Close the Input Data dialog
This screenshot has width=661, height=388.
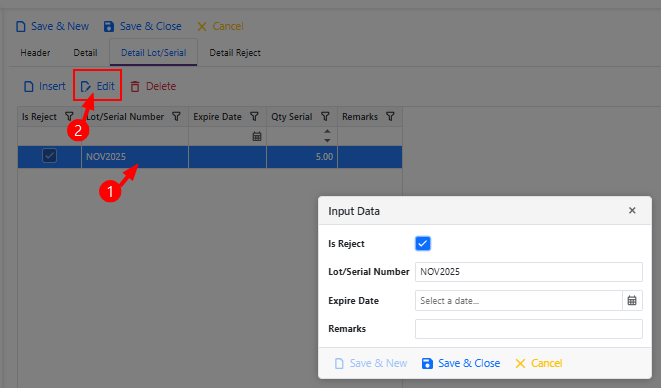pyautogui.click(x=632, y=210)
